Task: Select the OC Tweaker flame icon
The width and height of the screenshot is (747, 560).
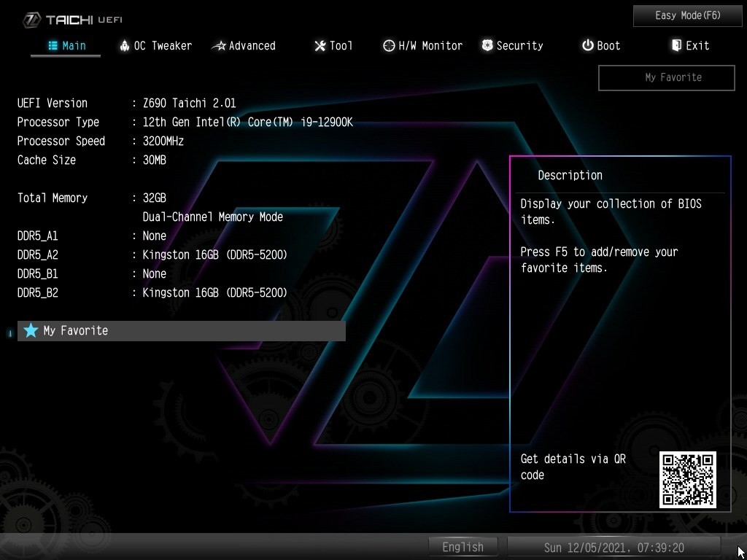Action: tap(125, 45)
